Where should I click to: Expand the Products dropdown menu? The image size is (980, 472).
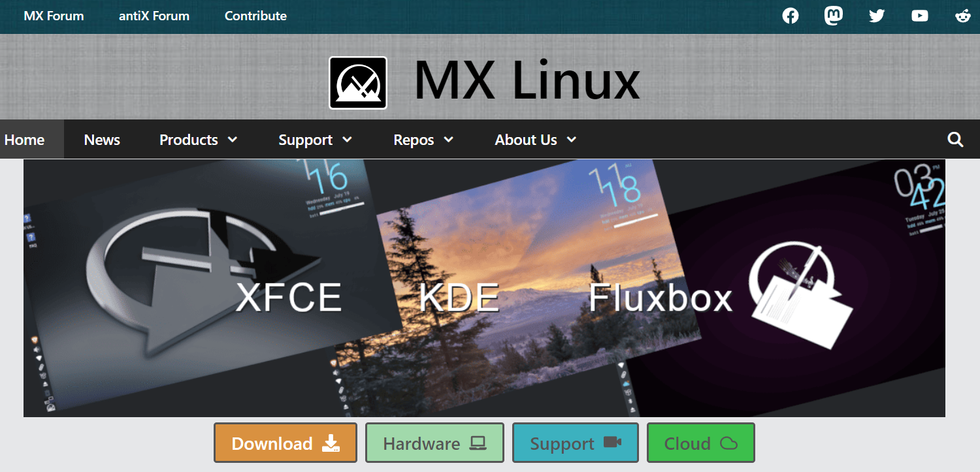coord(199,140)
